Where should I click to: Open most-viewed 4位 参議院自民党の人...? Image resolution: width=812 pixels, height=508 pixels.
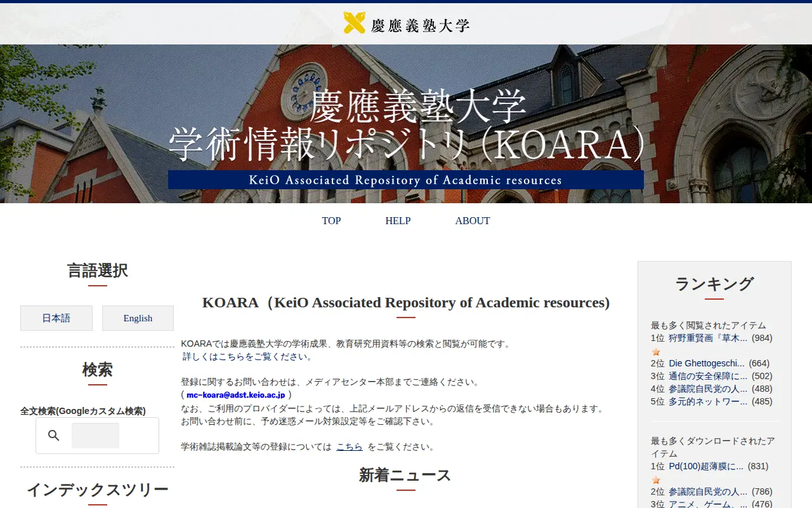pos(708,389)
